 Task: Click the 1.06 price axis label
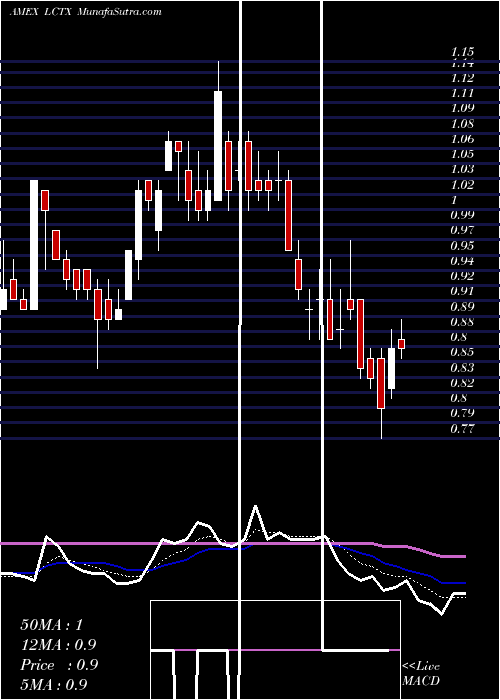(462, 139)
